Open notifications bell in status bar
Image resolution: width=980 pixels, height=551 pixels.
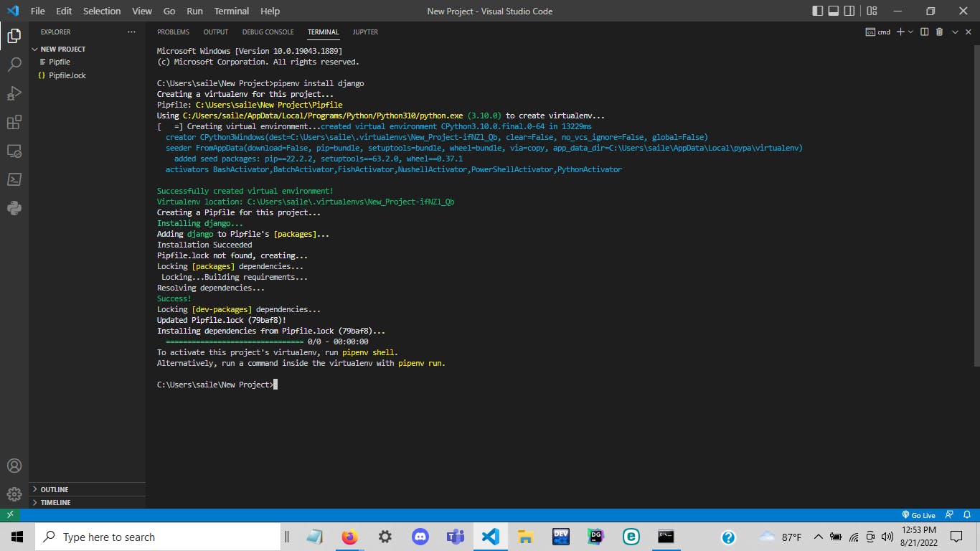(x=968, y=515)
